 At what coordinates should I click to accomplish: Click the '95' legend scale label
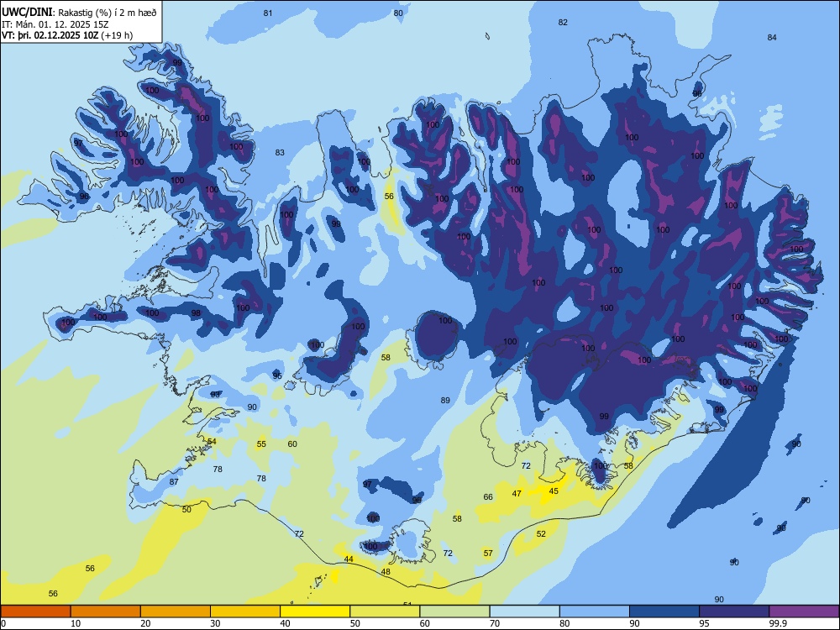tap(705, 623)
